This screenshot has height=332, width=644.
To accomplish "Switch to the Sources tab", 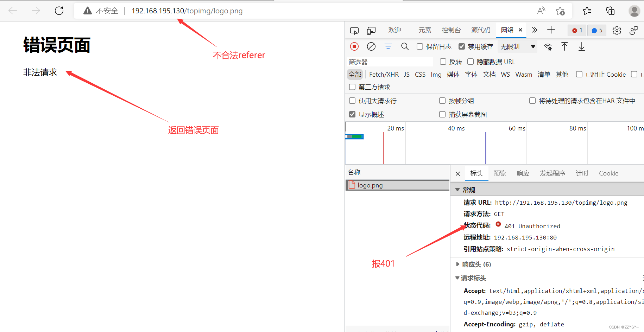I will (481, 30).
